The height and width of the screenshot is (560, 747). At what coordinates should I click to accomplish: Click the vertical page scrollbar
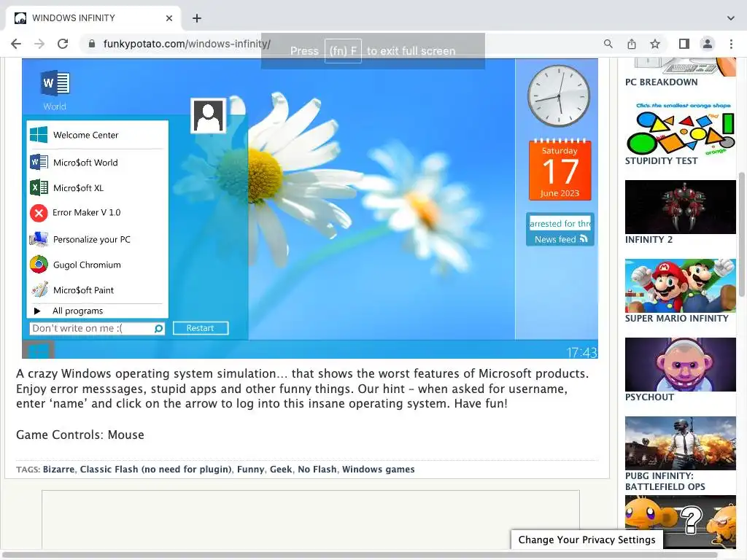(742, 234)
